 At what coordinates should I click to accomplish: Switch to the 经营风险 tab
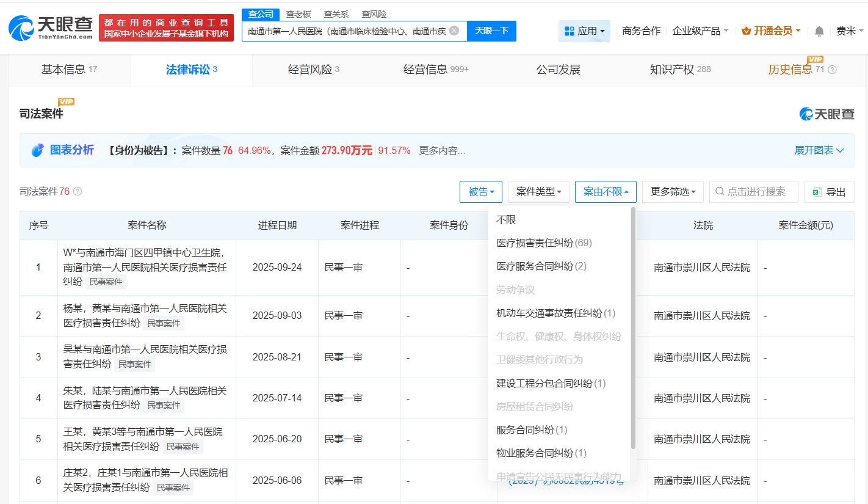(313, 70)
